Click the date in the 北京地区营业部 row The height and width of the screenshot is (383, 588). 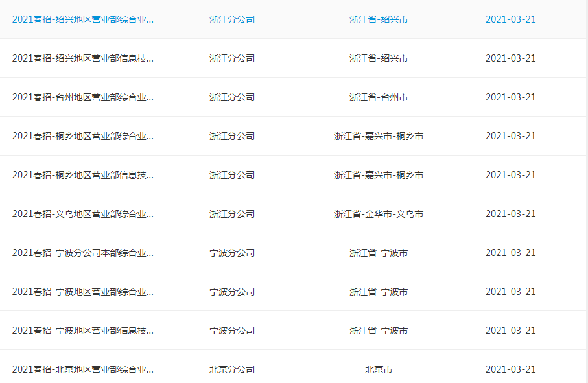(511, 369)
